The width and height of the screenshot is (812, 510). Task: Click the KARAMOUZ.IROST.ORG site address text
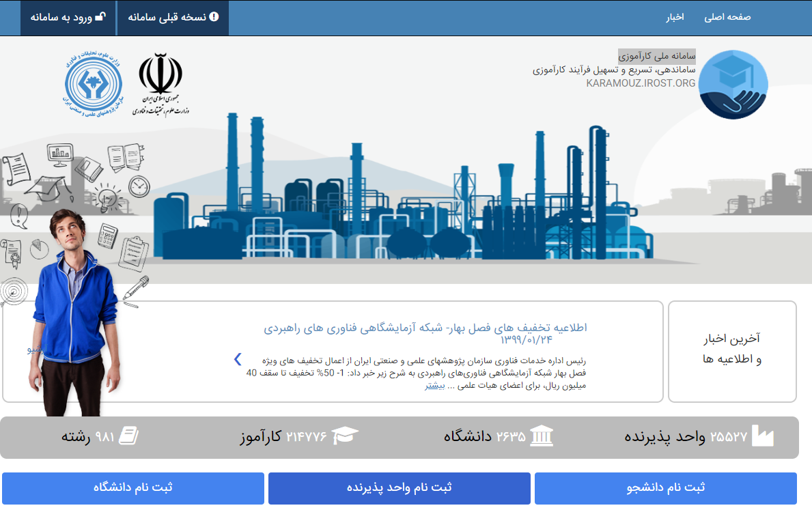pyautogui.click(x=641, y=83)
